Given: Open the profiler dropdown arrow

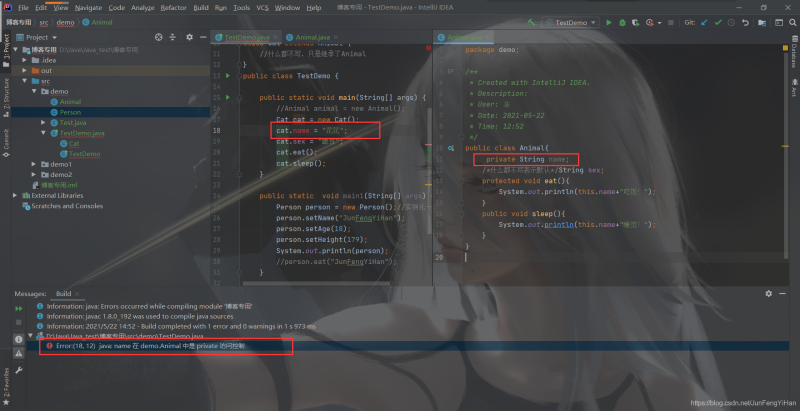Looking at the screenshot, I should pyautogui.click(x=660, y=23).
